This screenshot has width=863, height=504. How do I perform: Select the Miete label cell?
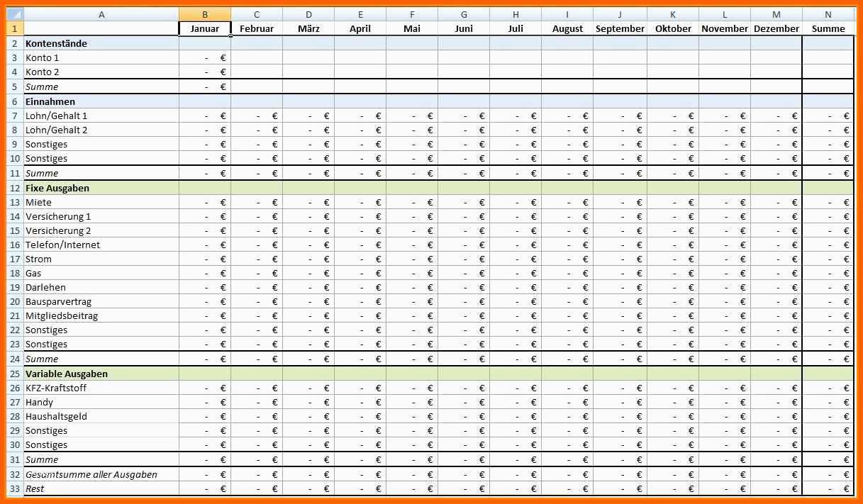tap(101, 202)
